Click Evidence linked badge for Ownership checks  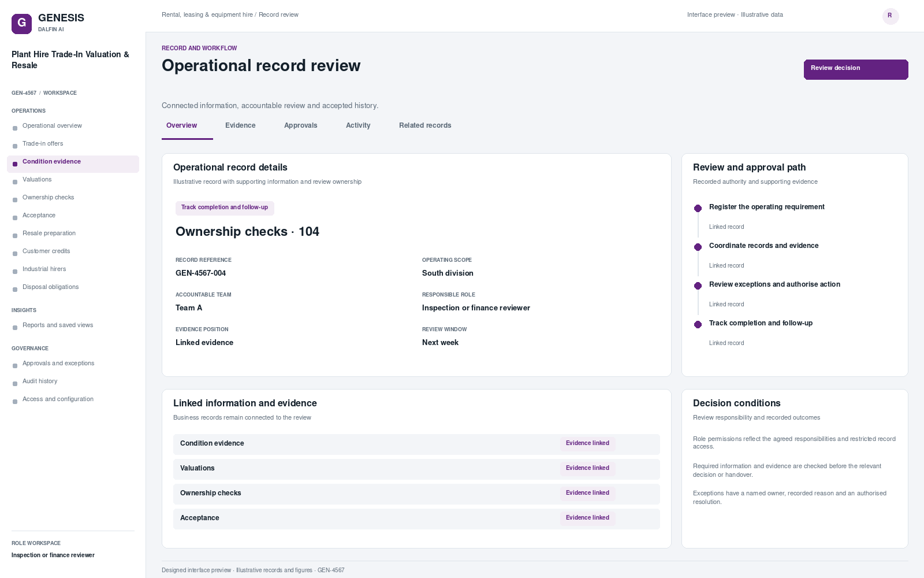[x=587, y=493]
